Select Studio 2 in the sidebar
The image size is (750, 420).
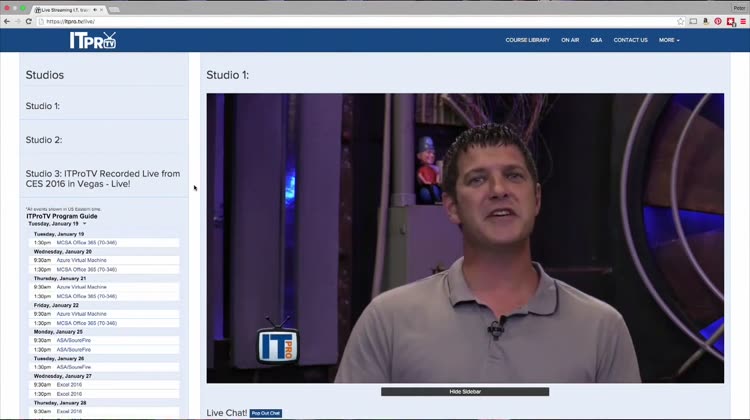(x=44, y=140)
